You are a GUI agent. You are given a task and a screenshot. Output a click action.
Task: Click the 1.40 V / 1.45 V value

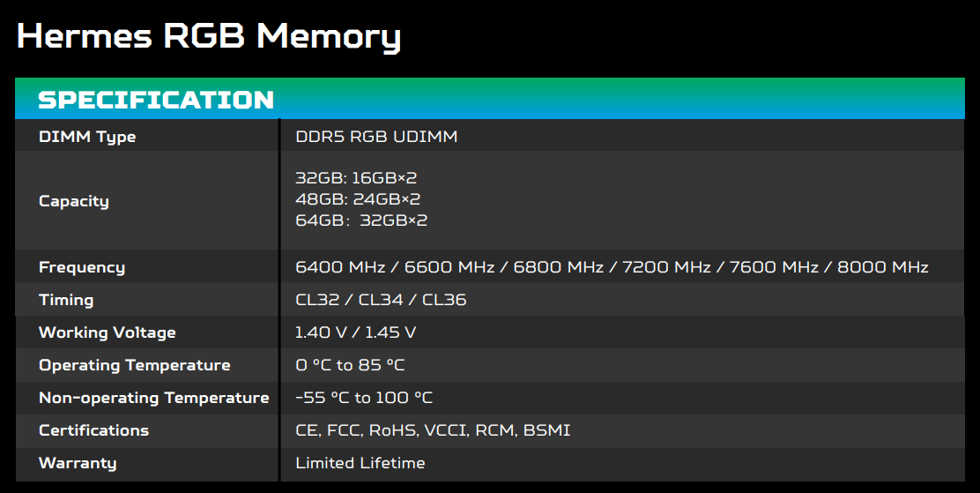(356, 332)
